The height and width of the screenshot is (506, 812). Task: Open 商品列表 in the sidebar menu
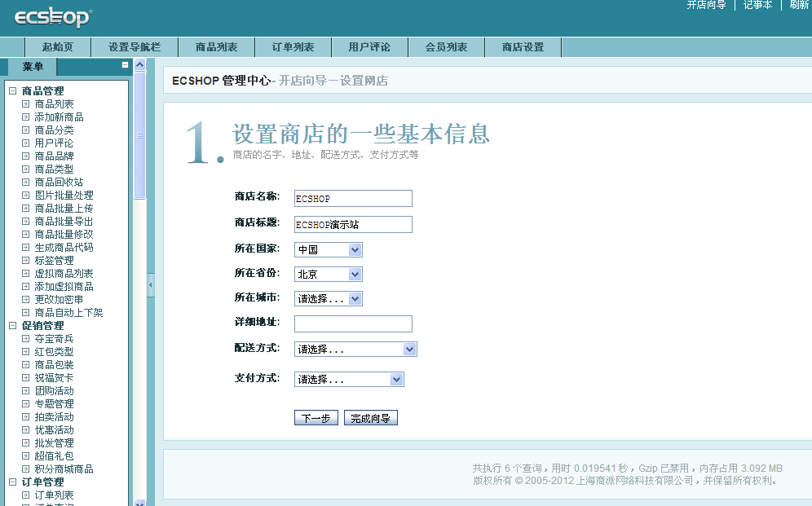point(54,104)
